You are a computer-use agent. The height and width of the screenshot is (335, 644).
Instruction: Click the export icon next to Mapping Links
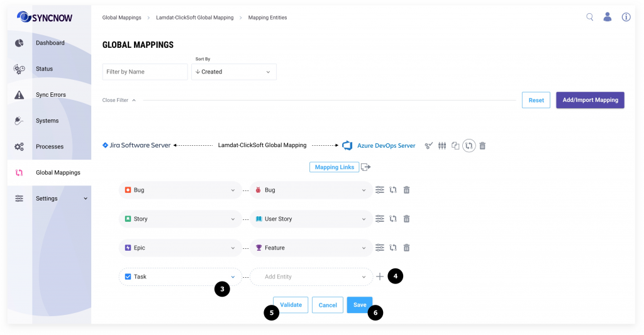coord(365,167)
